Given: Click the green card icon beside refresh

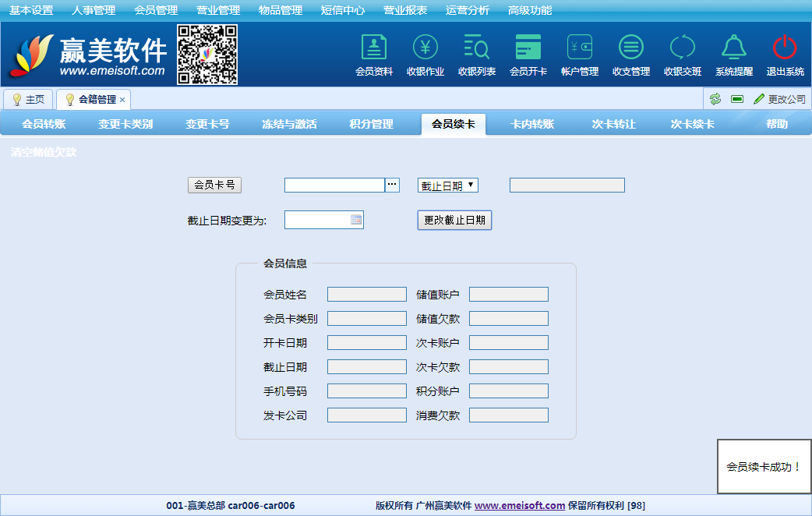Looking at the screenshot, I should 736,99.
